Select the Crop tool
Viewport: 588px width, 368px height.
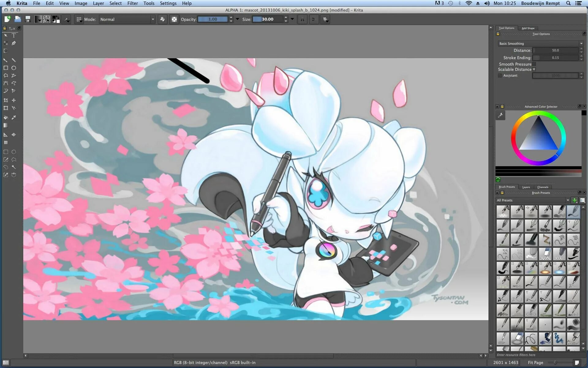point(6,100)
